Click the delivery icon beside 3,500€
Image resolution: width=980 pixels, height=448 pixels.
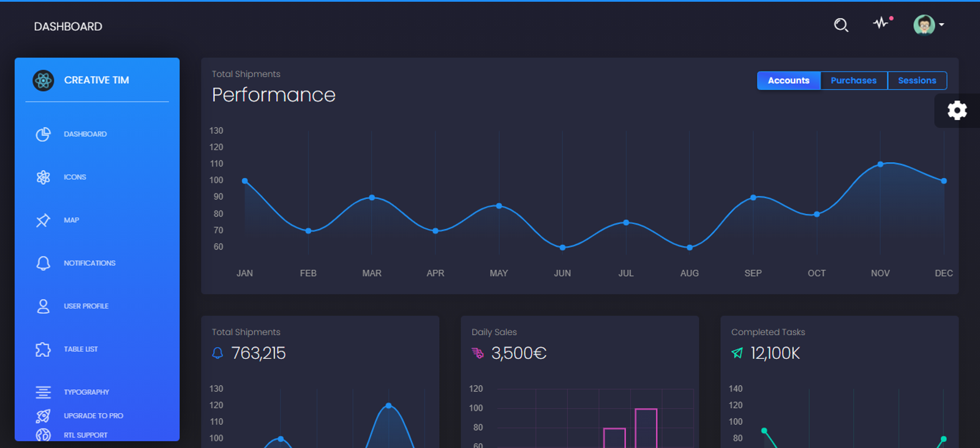tap(478, 353)
